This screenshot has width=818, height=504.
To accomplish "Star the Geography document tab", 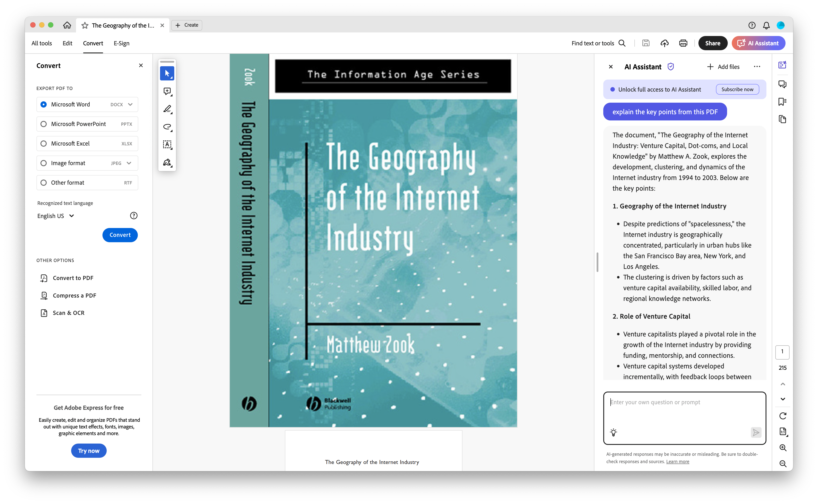I will click(x=85, y=25).
